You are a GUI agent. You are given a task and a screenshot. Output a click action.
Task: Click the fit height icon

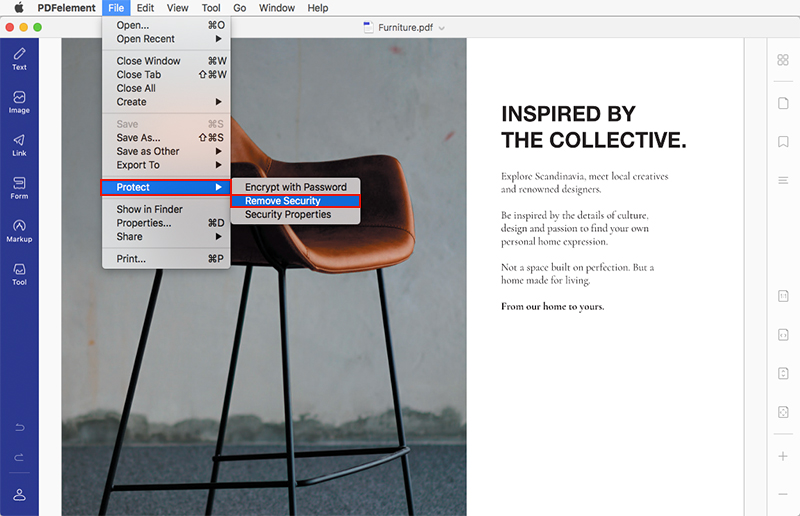pyautogui.click(x=783, y=373)
